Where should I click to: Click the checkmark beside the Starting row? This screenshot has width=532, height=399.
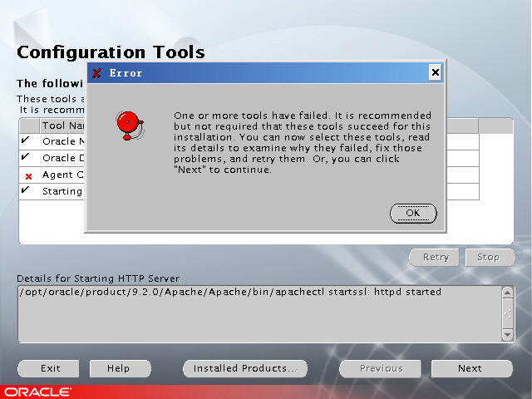tap(26, 190)
